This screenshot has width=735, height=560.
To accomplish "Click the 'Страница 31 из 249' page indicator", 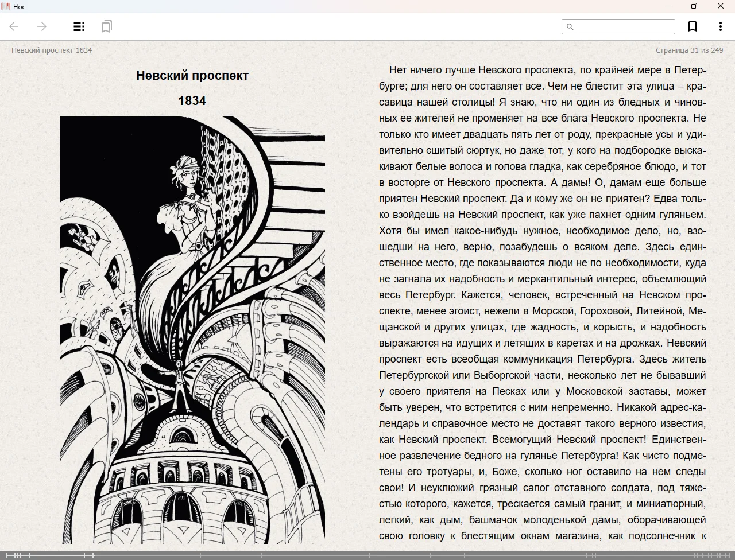I will tap(689, 50).
